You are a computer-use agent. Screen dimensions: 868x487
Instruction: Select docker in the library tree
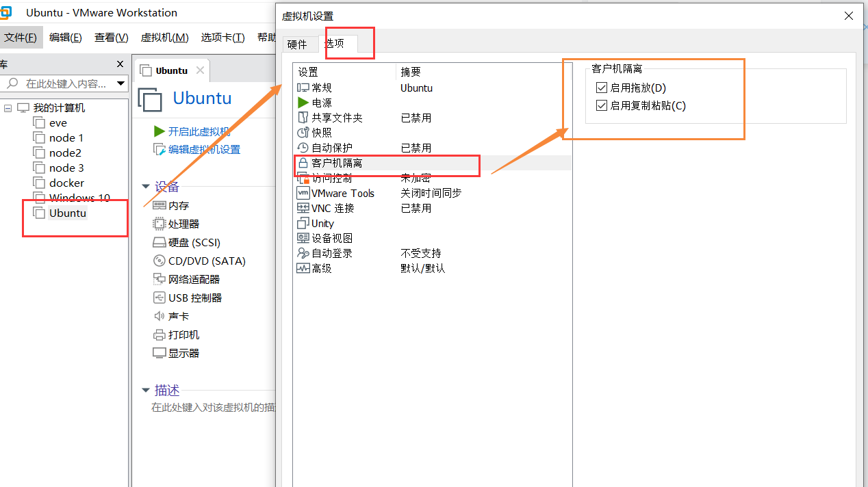pyautogui.click(x=66, y=183)
